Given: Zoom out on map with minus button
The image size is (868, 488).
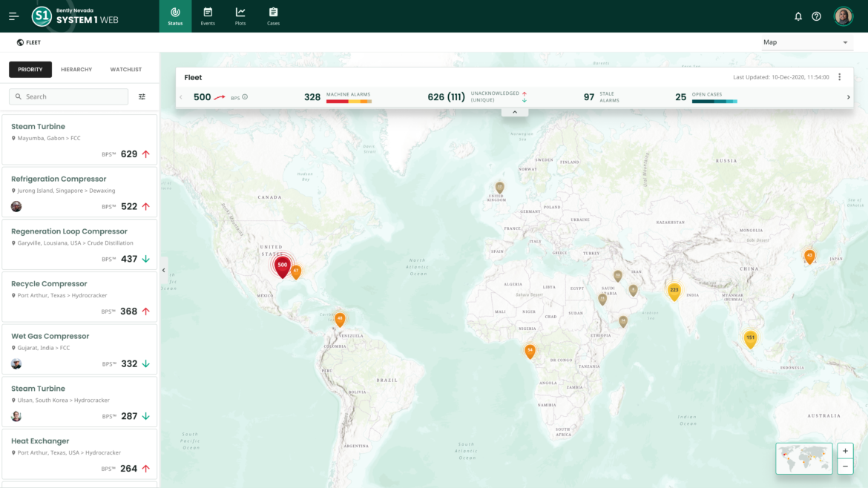Looking at the screenshot, I should (845, 466).
